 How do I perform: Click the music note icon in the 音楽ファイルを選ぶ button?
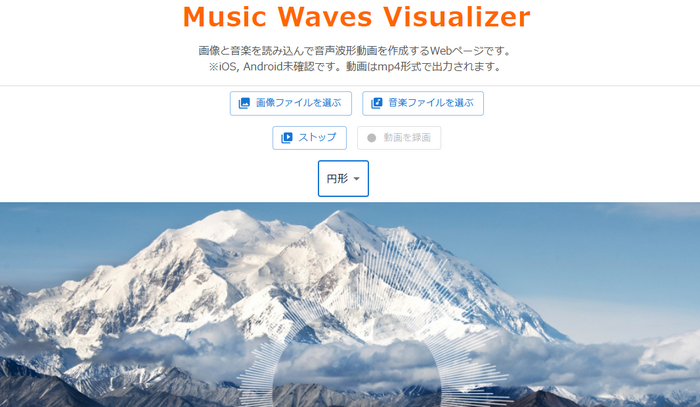(376, 103)
